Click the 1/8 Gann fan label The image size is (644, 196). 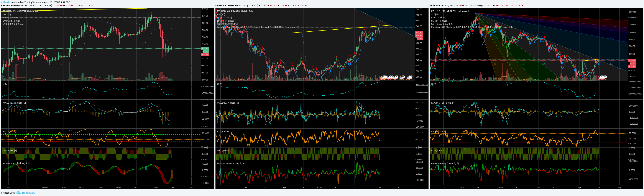tap(494, 64)
